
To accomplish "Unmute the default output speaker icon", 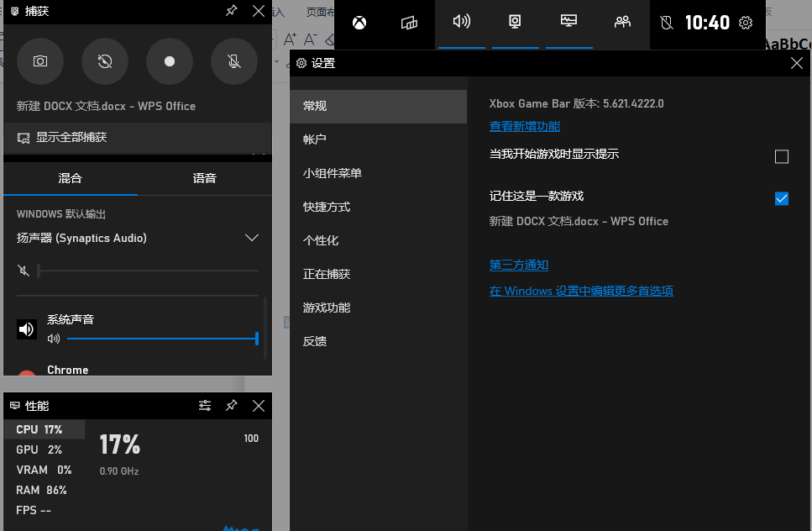I will [24, 271].
